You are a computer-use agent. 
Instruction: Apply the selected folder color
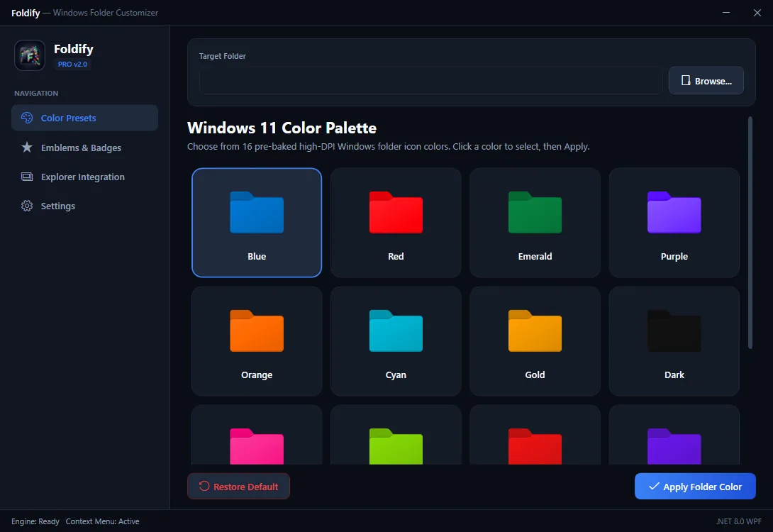695,486
